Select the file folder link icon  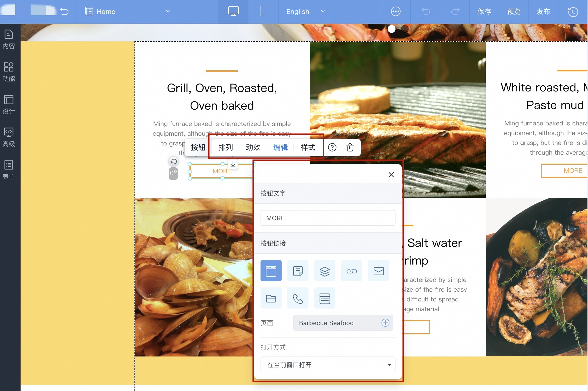click(271, 298)
